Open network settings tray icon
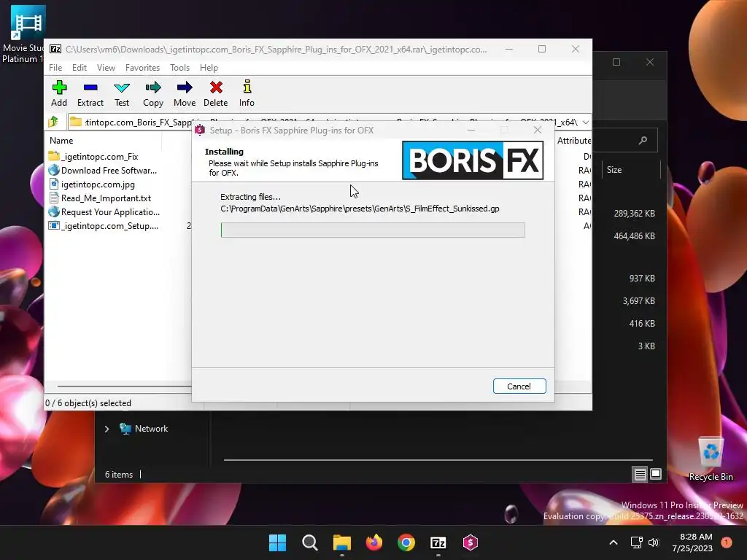The height and width of the screenshot is (560, 747). pos(636,542)
